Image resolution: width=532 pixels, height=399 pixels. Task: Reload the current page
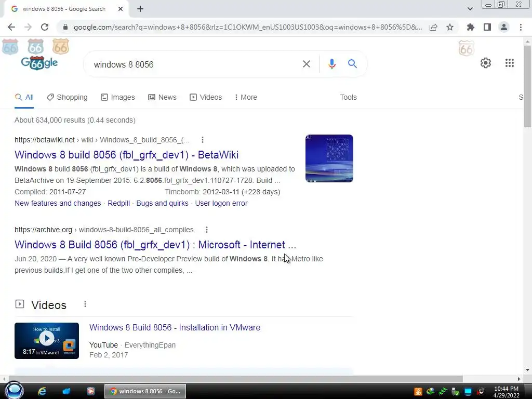point(45,27)
